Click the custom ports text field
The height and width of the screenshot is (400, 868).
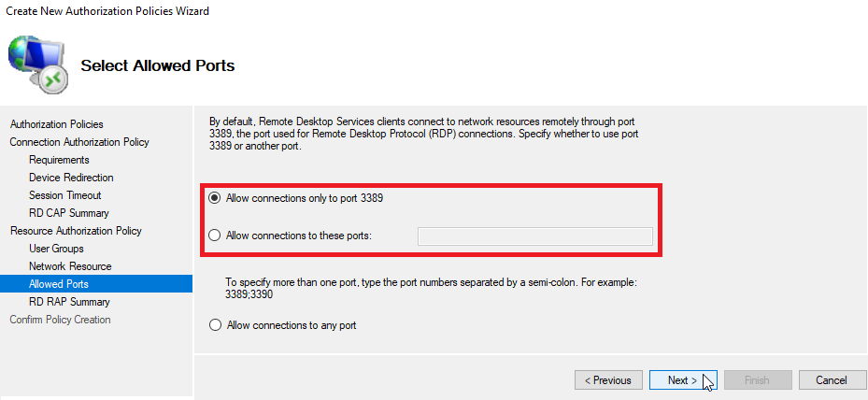point(534,236)
